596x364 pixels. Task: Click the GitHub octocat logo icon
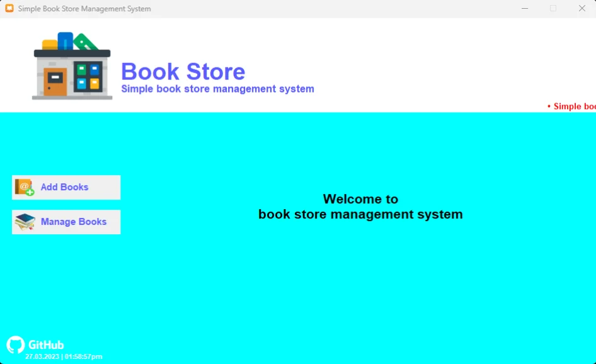[16, 344]
